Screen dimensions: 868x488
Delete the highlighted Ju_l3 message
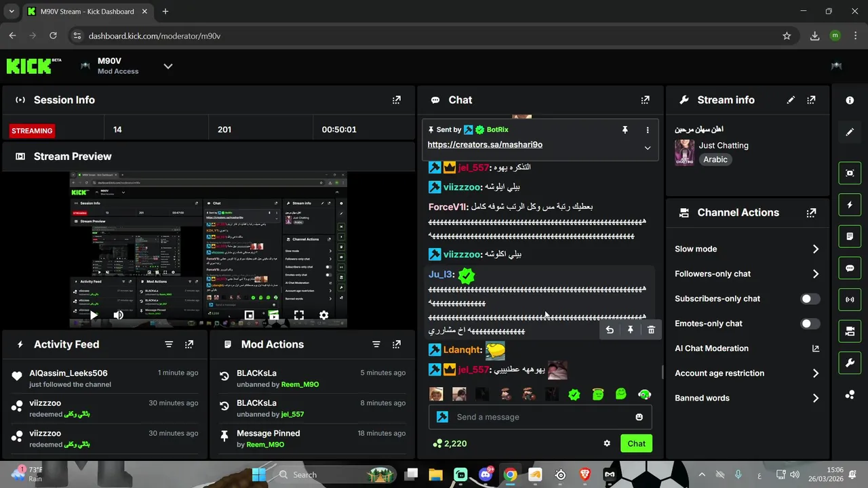[651, 330]
